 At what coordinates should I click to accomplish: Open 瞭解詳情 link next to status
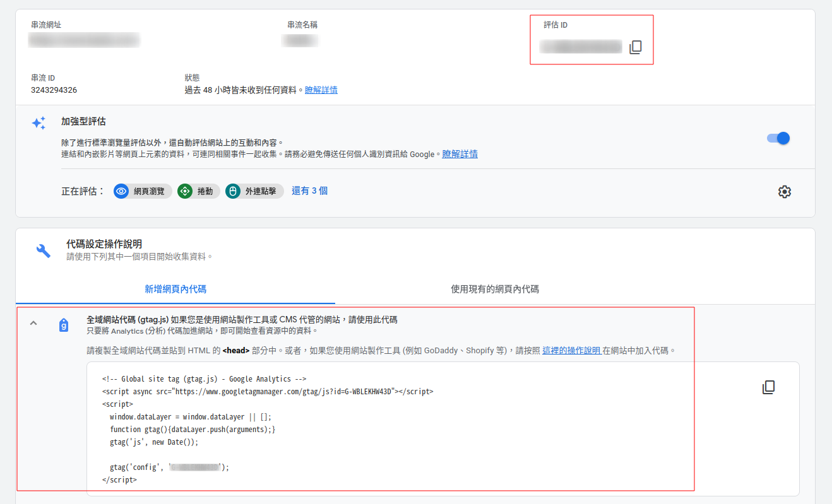(321, 90)
